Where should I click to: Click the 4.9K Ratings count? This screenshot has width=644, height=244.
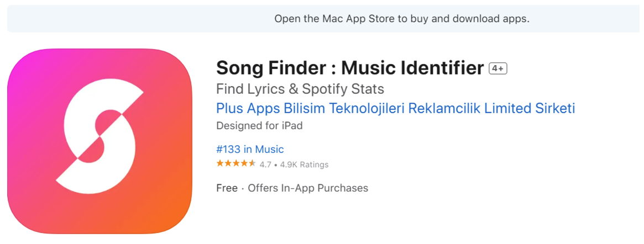(x=305, y=165)
